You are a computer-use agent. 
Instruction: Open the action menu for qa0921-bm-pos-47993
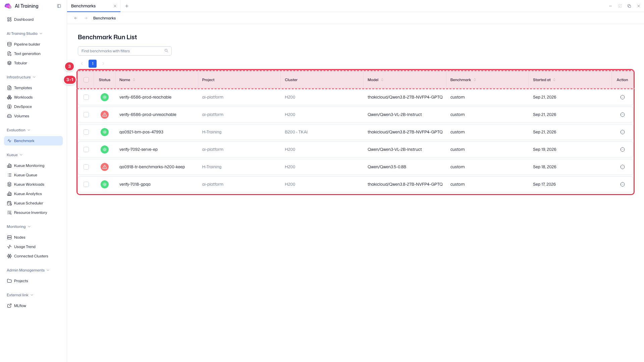pos(622,132)
